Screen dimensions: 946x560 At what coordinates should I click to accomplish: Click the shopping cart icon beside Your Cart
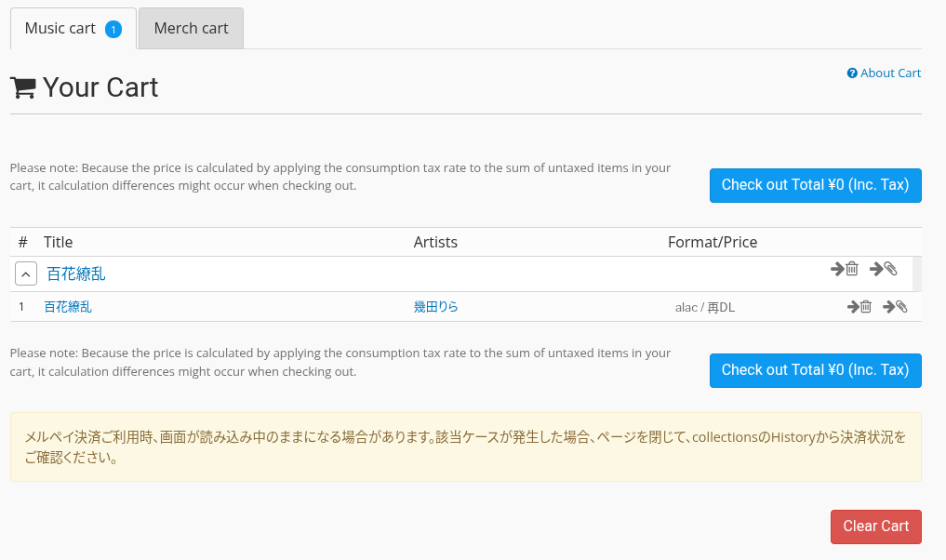(x=23, y=87)
